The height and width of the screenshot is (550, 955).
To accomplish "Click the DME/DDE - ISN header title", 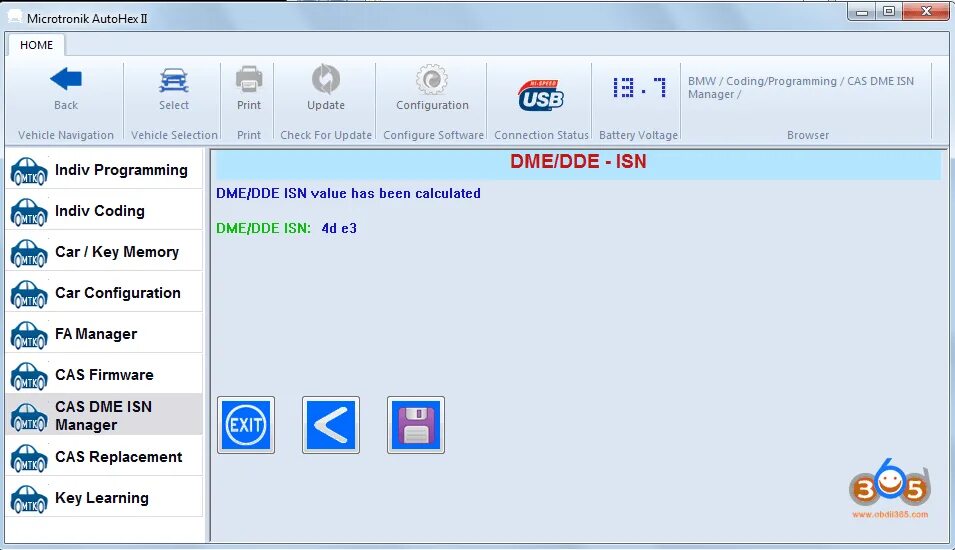I will click(578, 161).
